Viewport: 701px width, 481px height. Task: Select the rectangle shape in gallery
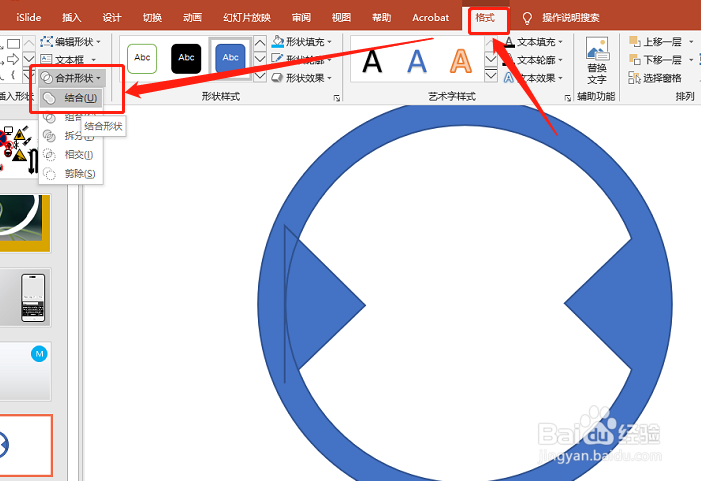[x=13, y=43]
